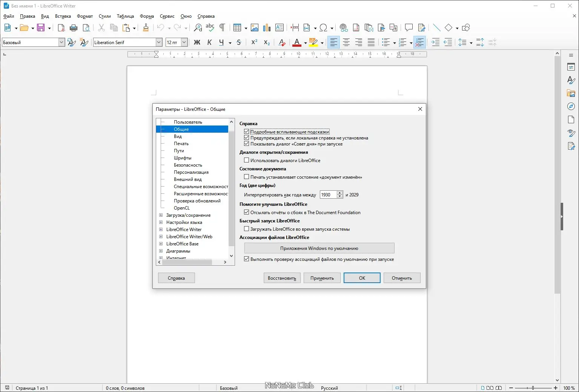Open the font name 'Liberation Serif' dropdown
This screenshot has width=579, height=392.
point(159,43)
